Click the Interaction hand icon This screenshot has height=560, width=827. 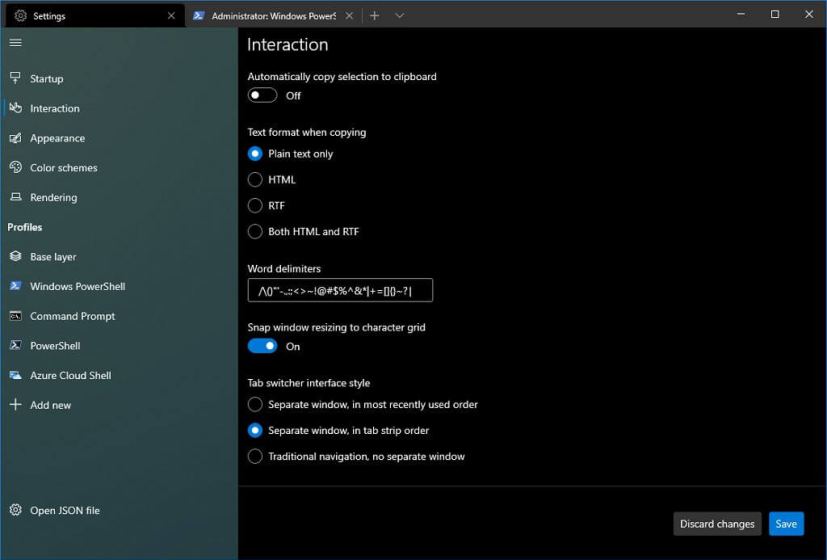(x=15, y=108)
